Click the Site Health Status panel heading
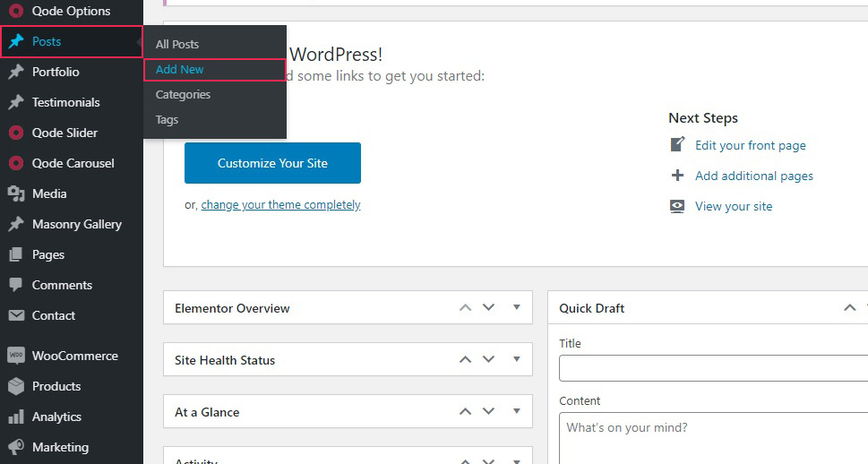 click(225, 360)
